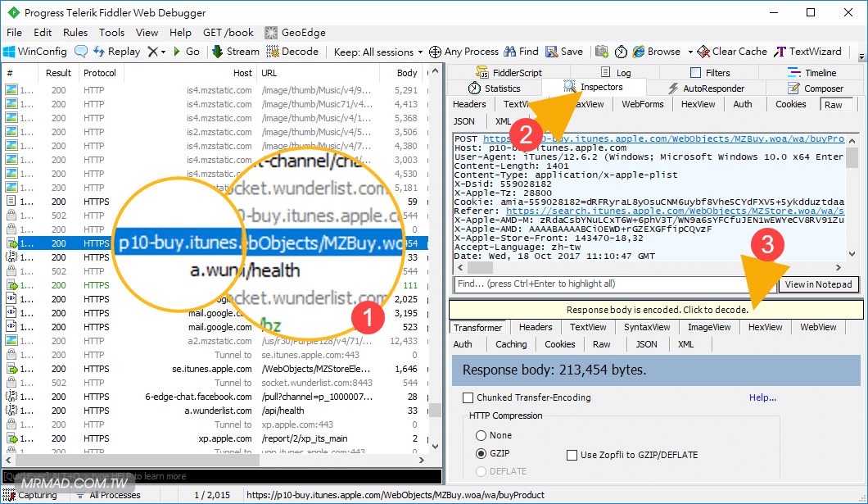Viewport: 868px width, 504px height.
Task: Open the Rules menu
Action: click(75, 33)
